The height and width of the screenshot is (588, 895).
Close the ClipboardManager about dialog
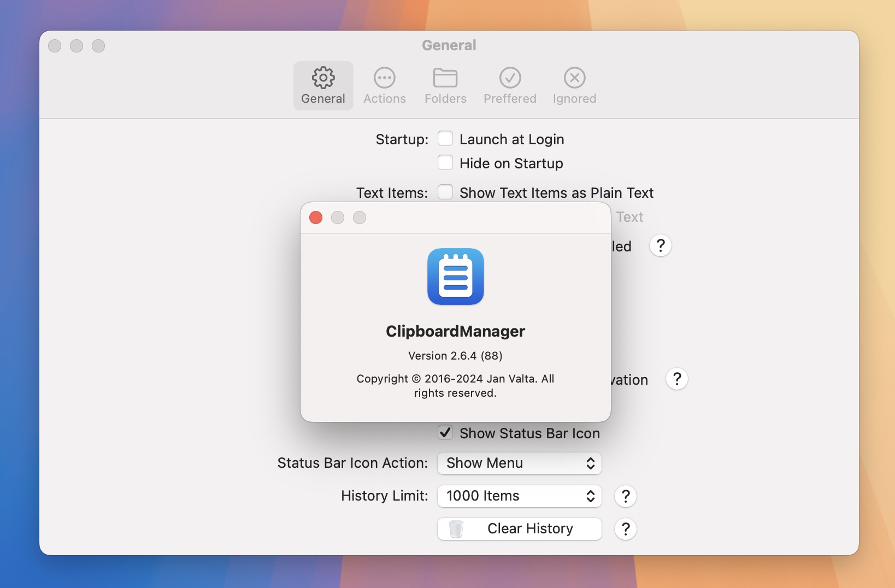[316, 217]
